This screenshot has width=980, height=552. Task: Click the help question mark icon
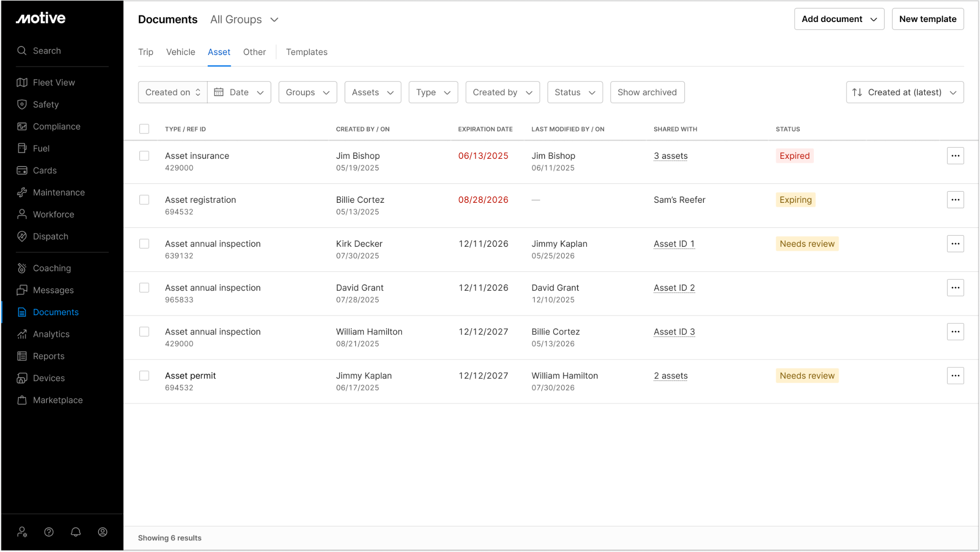point(49,532)
